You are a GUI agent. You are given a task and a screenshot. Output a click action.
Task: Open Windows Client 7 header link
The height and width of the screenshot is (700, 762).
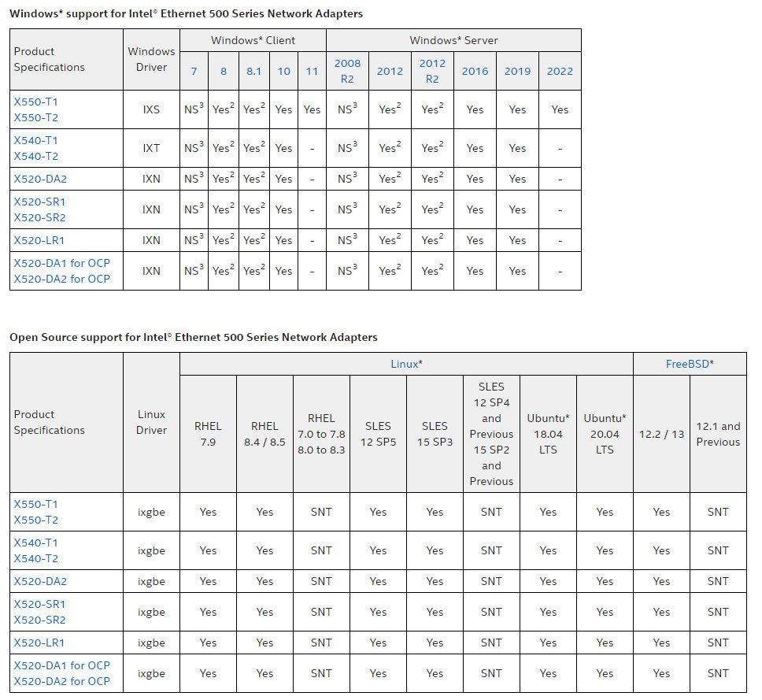pos(194,72)
